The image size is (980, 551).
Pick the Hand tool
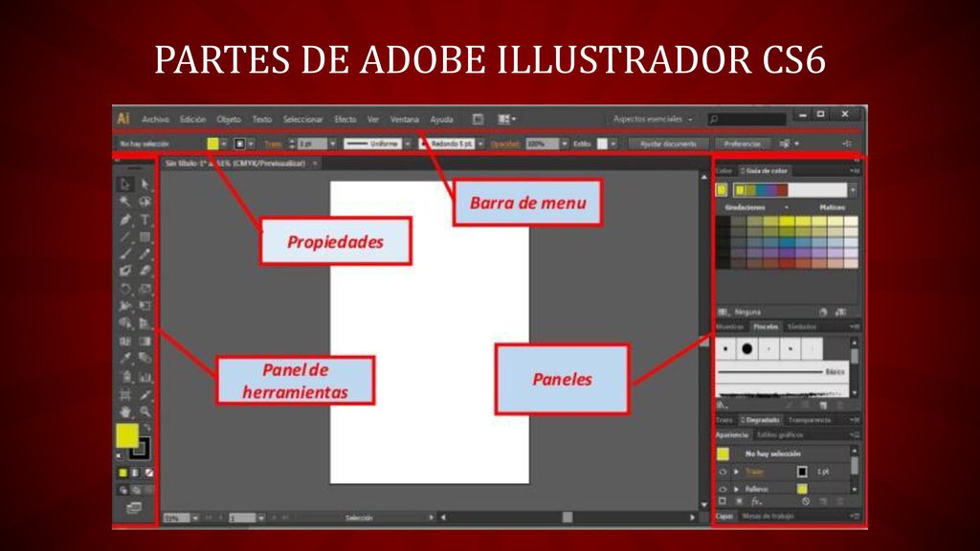[125, 411]
